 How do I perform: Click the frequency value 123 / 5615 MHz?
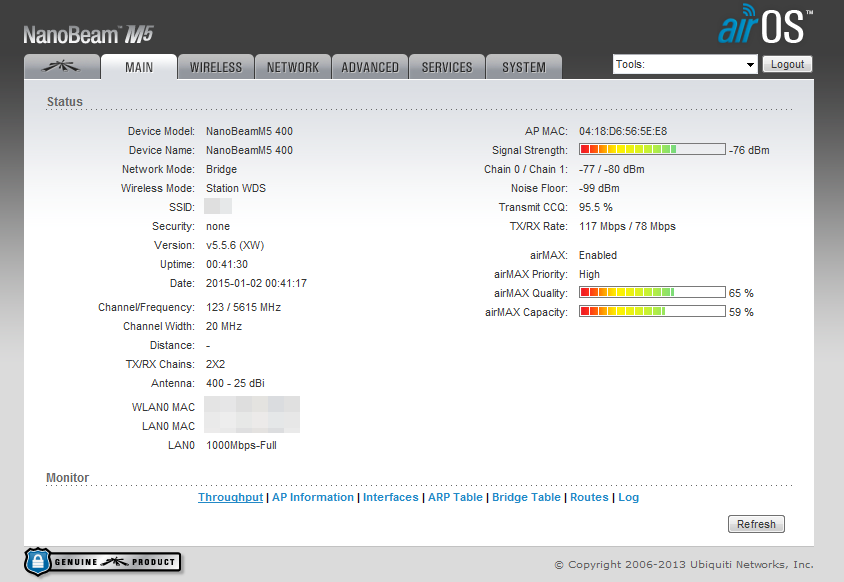point(243,307)
